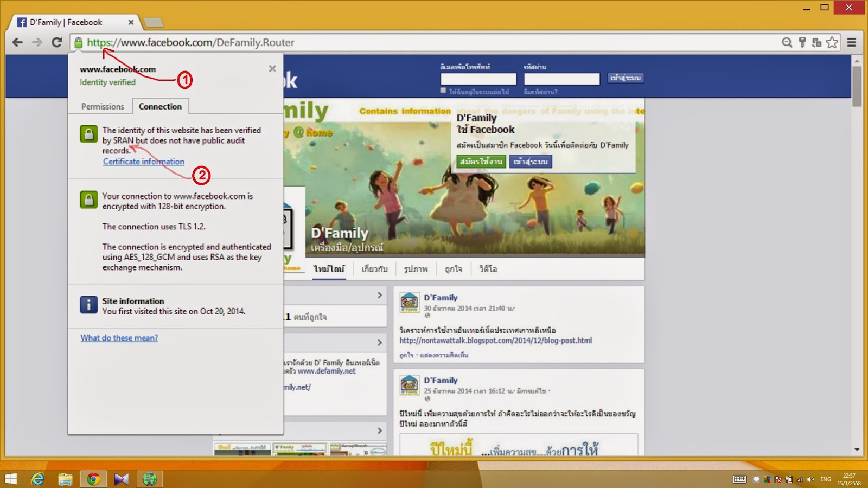Click the green padlock in address bar
The width and height of the screenshot is (868, 488).
pyautogui.click(x=79, y=42)
